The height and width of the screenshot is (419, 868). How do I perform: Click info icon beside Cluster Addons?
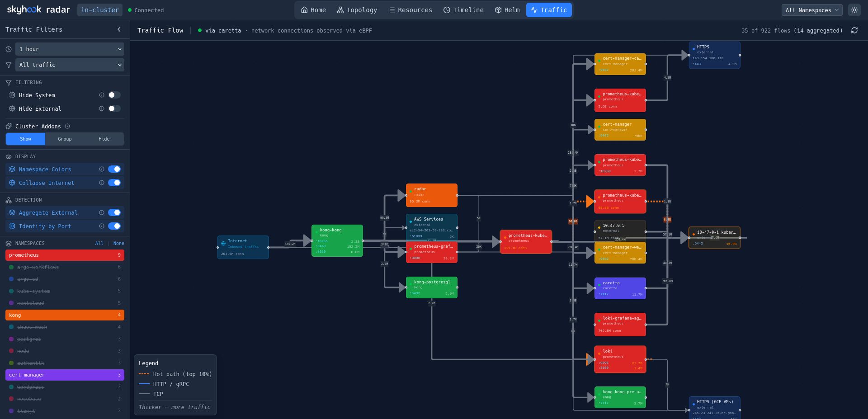click(67, 126)
